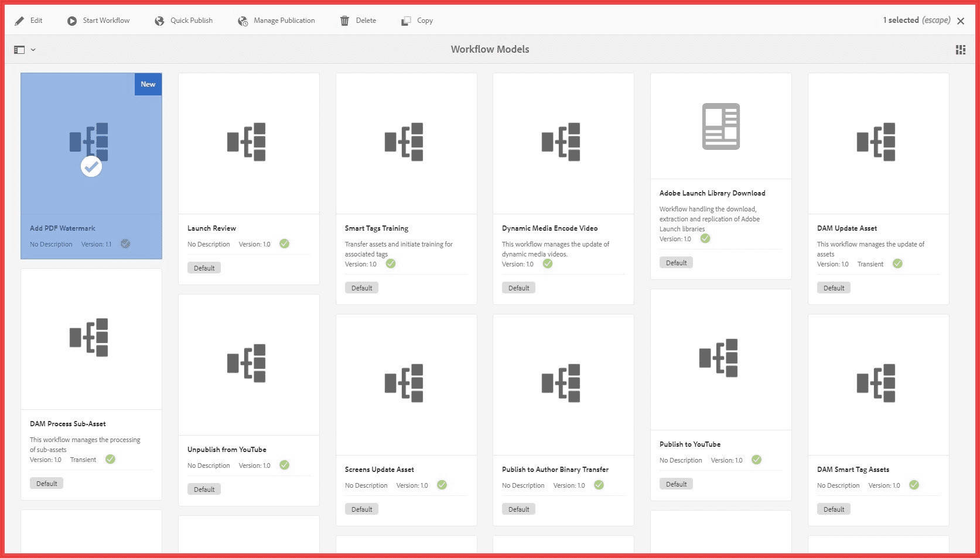Click the "Dynamic Media Encode Video" title
Viewport: 980px width, 558px height.
click(x=549, y=228)
